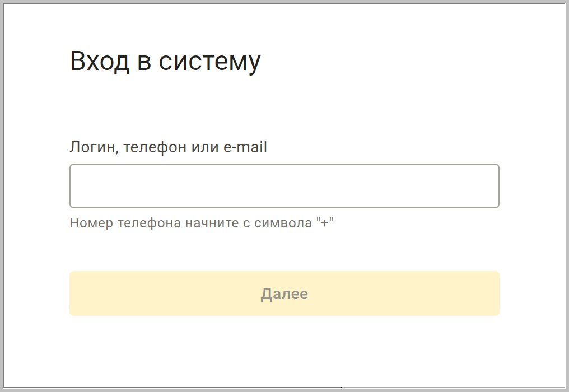Click the gray phone number hint below the field
This screenshot has height=392, width=569.
202,223
